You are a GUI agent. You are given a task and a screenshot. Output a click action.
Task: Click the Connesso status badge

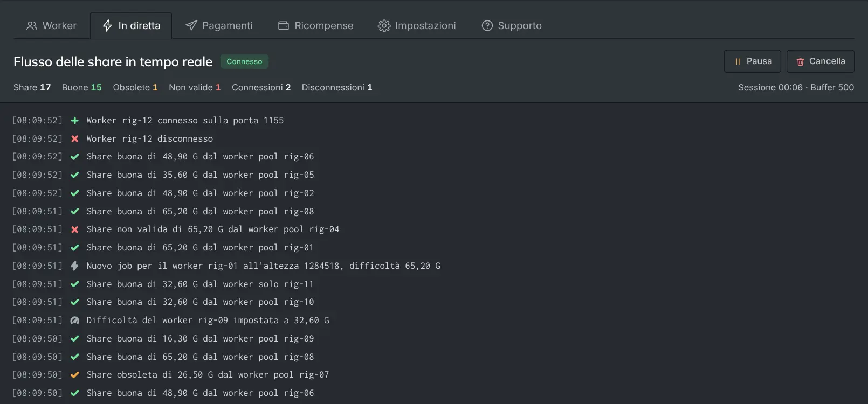(x=244, y=62)
